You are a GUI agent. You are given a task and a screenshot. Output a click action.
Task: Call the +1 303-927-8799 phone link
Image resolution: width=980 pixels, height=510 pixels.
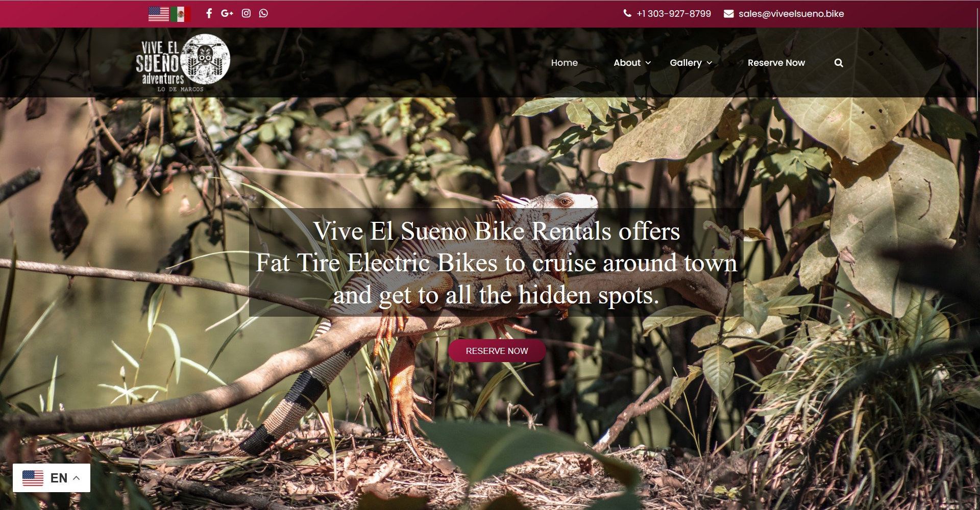(674, 14)
